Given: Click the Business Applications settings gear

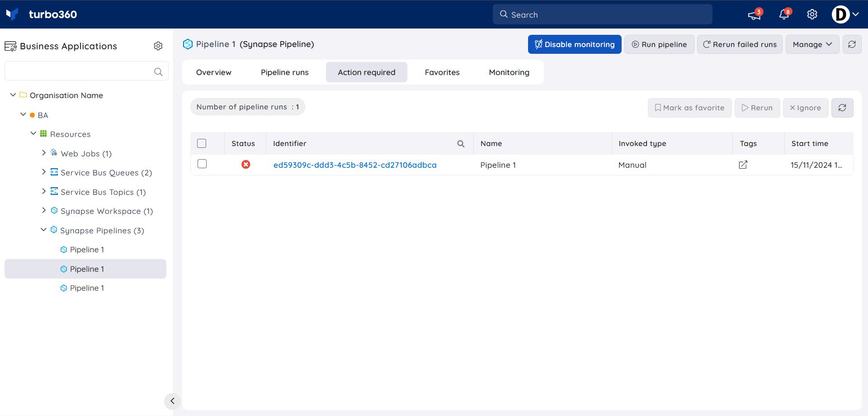Looking at the screenshot, I should 158,46.
